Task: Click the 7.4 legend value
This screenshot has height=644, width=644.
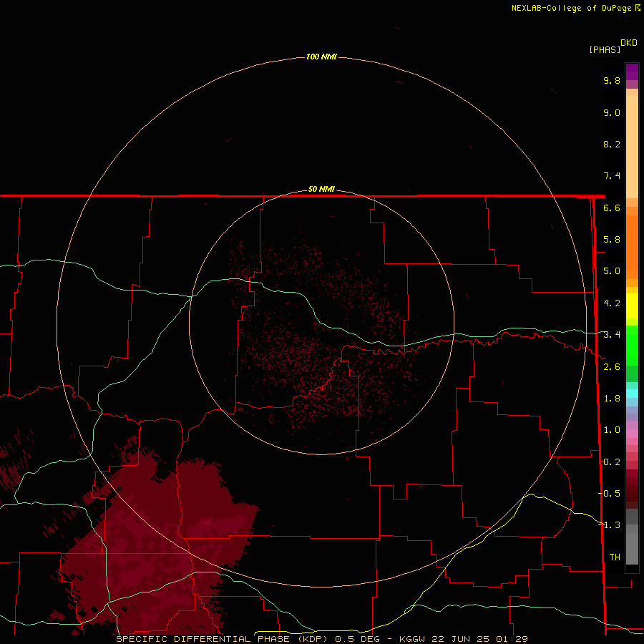Action: [612, 176]
